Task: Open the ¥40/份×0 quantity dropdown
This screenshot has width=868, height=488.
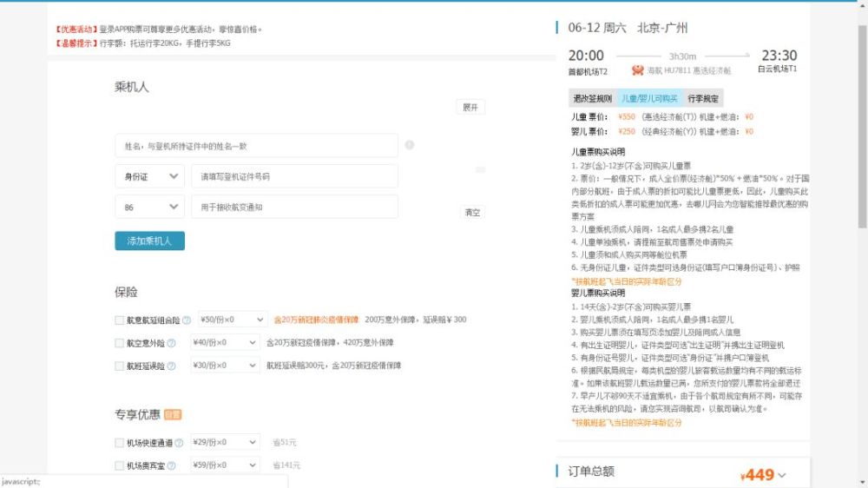Action: pos(225,342)
